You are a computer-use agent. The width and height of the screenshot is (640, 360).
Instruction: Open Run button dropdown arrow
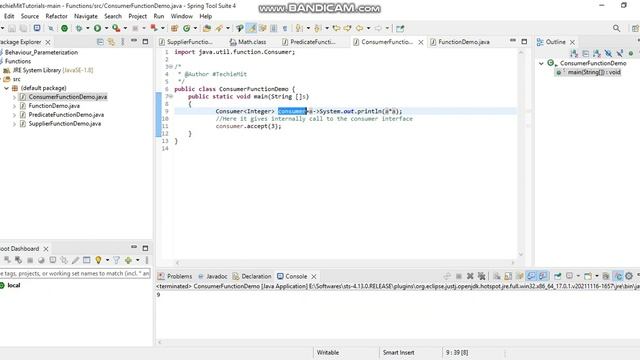tap(106, 28)
